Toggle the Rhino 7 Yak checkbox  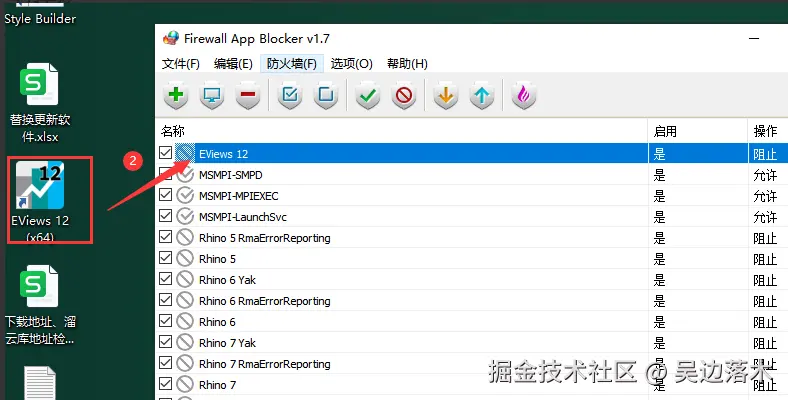pyautogui.click(x=165, y=342)
